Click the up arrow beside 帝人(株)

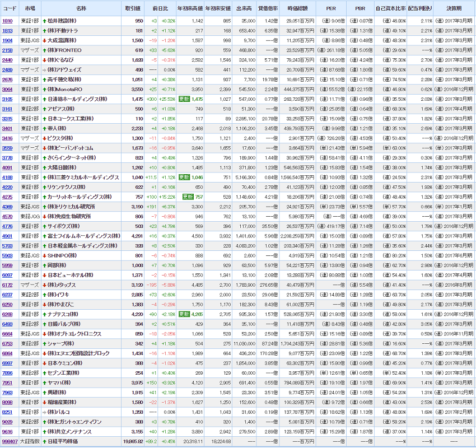tap(44, 129)
